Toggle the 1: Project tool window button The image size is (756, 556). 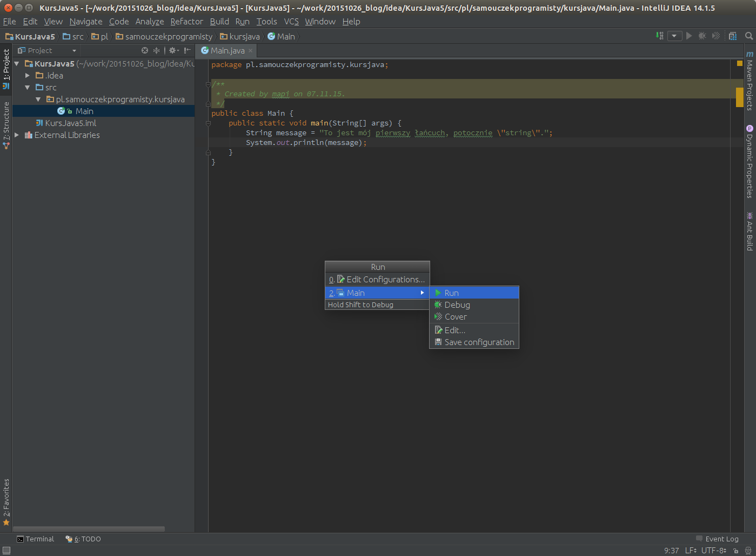coord(6,69)
